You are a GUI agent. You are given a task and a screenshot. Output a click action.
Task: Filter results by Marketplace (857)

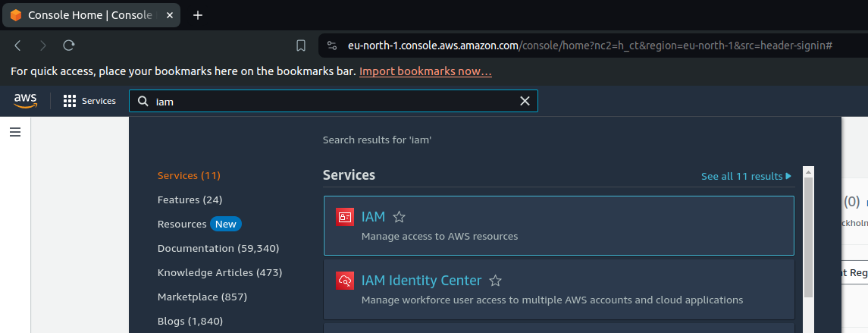click(202, 297)
